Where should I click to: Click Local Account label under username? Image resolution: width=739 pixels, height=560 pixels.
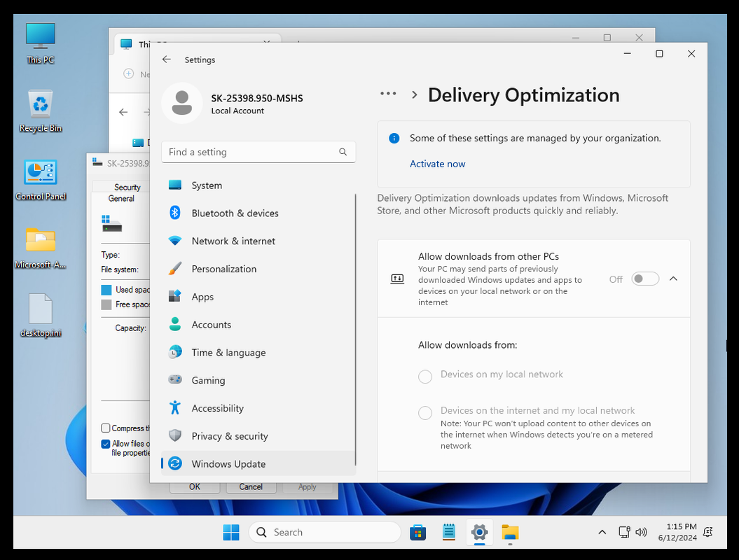tap(237, 111)
